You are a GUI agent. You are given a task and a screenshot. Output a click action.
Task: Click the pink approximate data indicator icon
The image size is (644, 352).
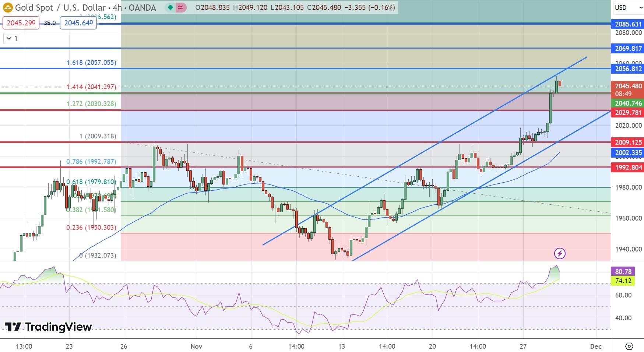(x=180, y=7)
